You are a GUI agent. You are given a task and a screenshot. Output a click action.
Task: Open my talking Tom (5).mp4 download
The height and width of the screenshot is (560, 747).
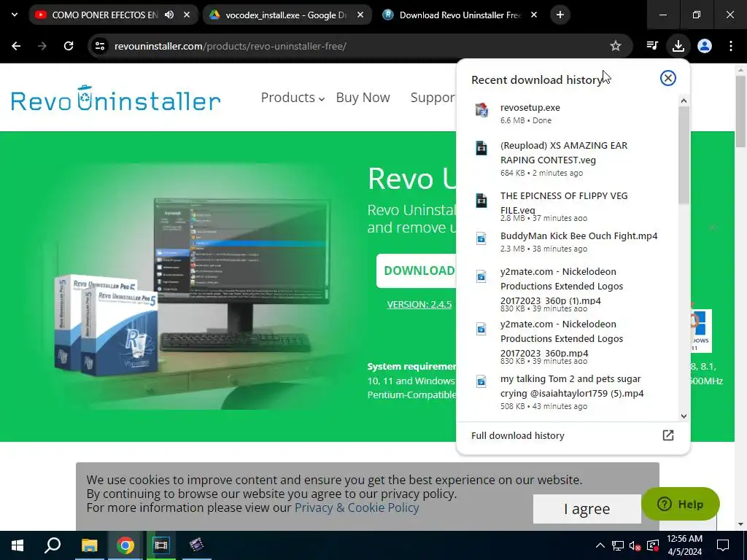point(568,392)
